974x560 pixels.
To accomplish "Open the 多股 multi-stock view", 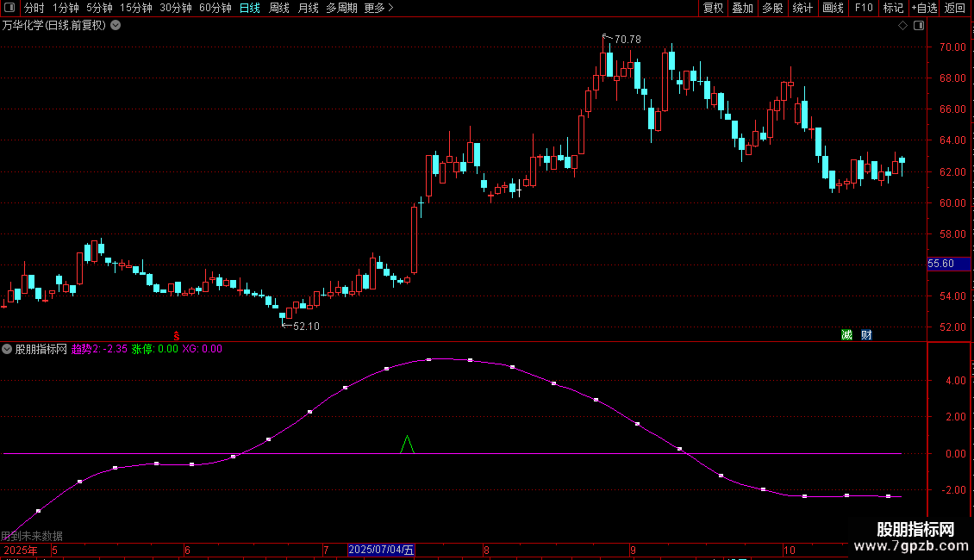I will (x=773, y=8).
